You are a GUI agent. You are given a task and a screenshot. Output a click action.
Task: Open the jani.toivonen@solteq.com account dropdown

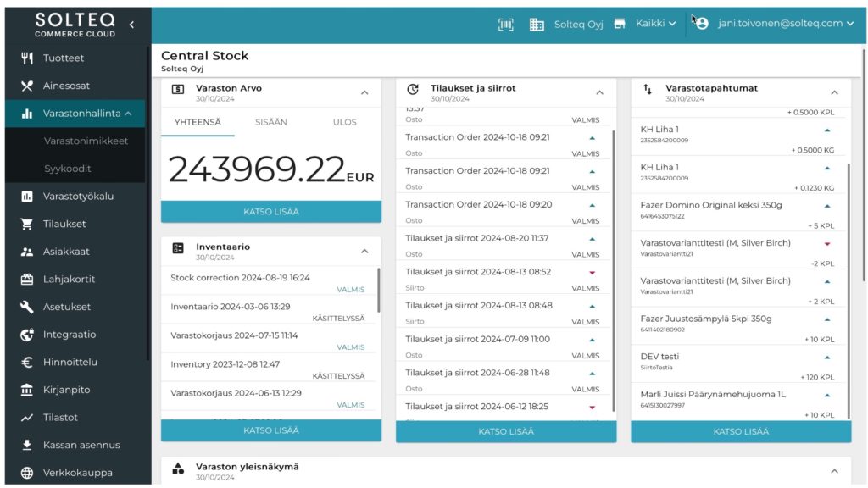pos(786,23)
